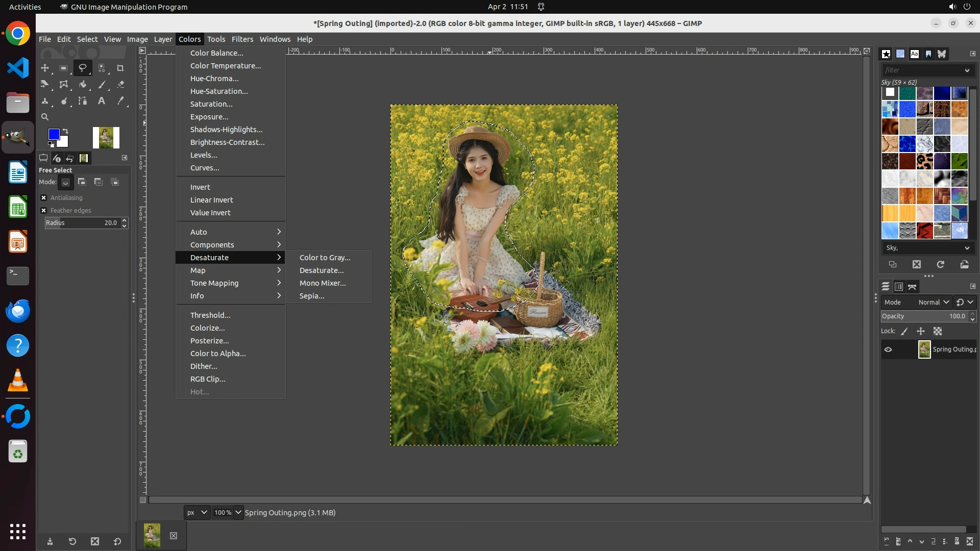
Task: Select the Crop tool
Action: 120,68
